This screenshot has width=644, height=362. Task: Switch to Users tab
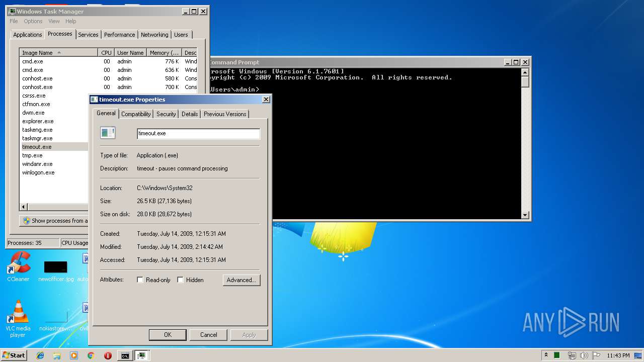(x=181, y=35)
